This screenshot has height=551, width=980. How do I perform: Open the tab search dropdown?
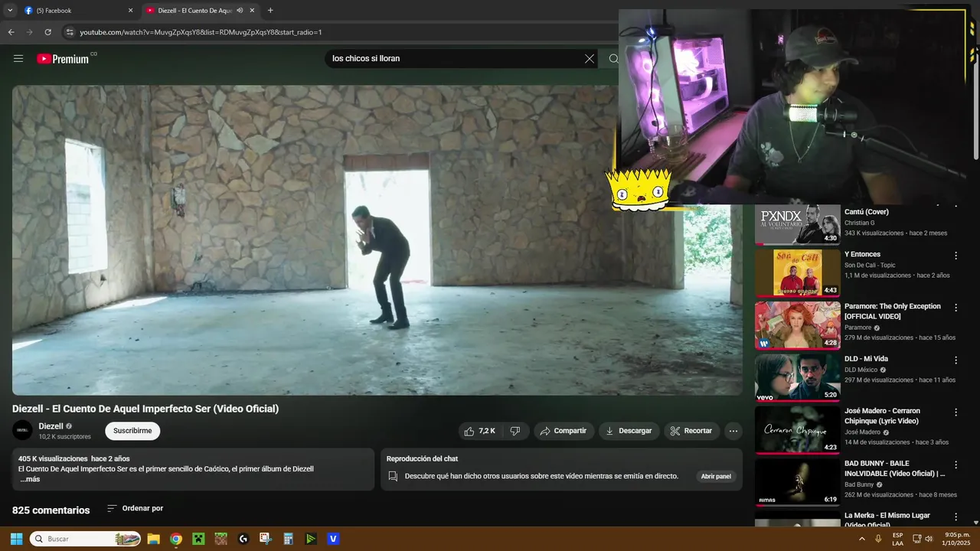[x=10, y=10]
